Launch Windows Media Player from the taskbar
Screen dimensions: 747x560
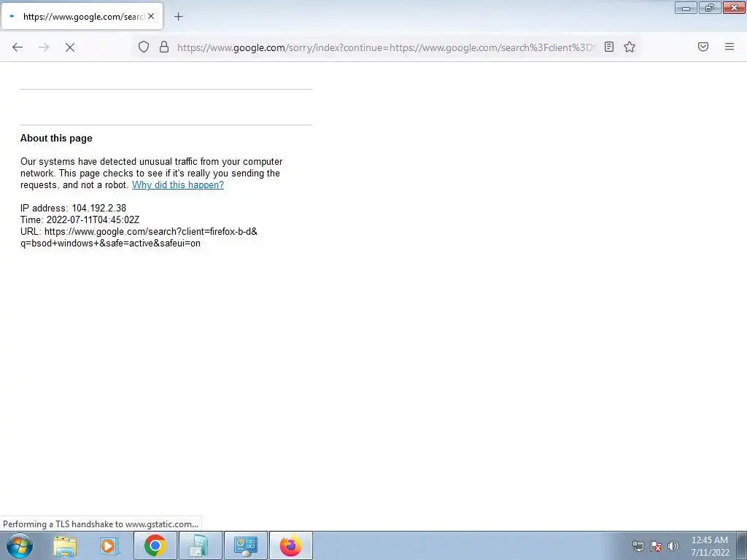point(109,545)
